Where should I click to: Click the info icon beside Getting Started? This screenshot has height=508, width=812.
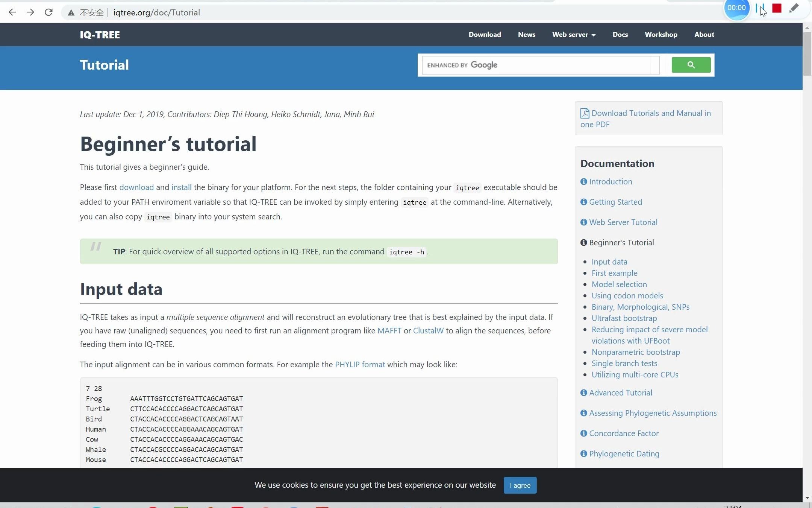click(x=583, y=202)
